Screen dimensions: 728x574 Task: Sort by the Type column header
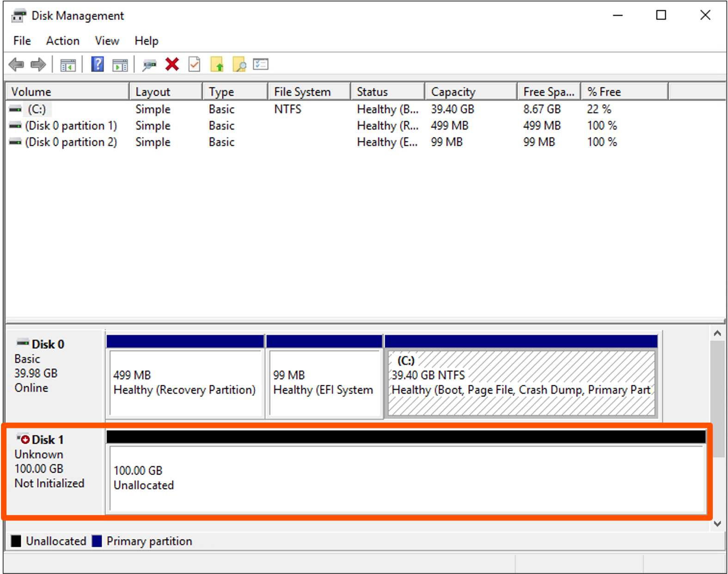[x=235, y=92]
